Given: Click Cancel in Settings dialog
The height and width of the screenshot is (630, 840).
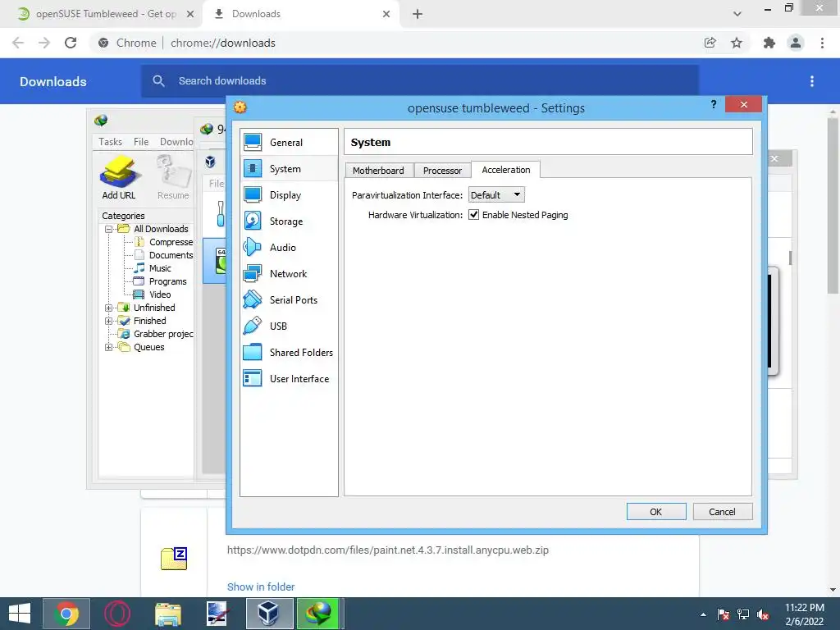Looking at the screenshot, I should (x=722, y=512).
